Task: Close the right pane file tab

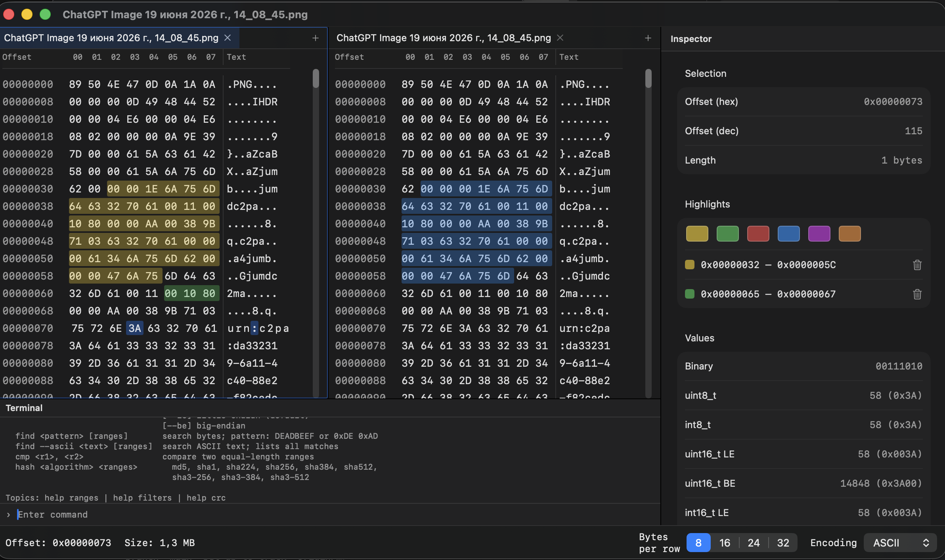Action: (560, 38)
